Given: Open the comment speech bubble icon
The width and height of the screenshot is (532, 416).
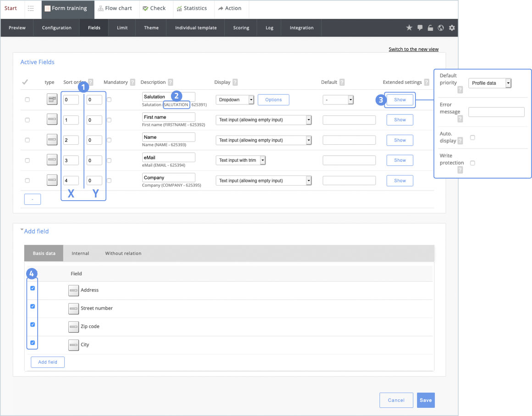Looking at the screenshot, I should [420, 28].
